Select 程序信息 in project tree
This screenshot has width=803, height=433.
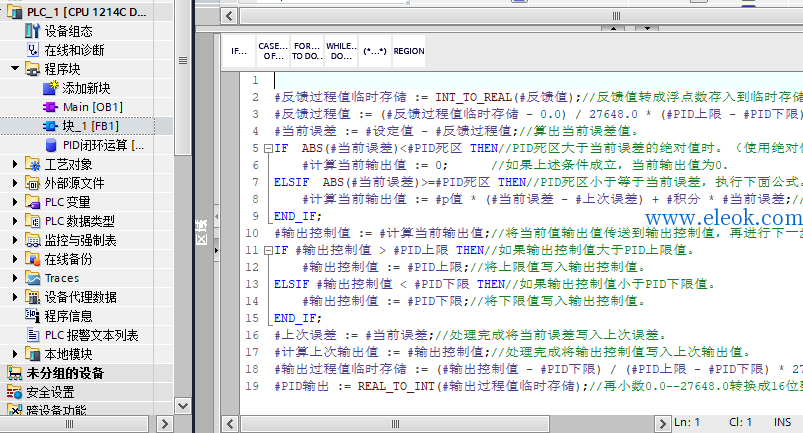pos(69,316)
